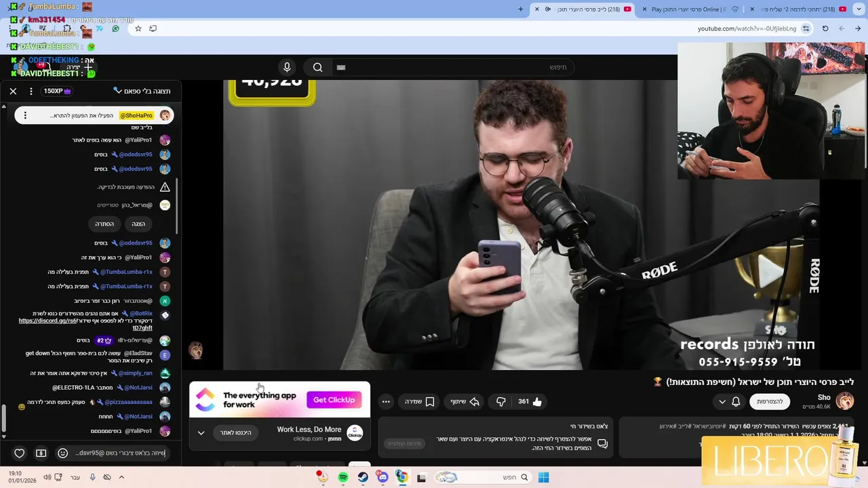Image resolution: width=868 pixels, height=488 pixels.
Task: Click the held-for-review warning icon
Action: pyautogui.click(x=165, y=187)
